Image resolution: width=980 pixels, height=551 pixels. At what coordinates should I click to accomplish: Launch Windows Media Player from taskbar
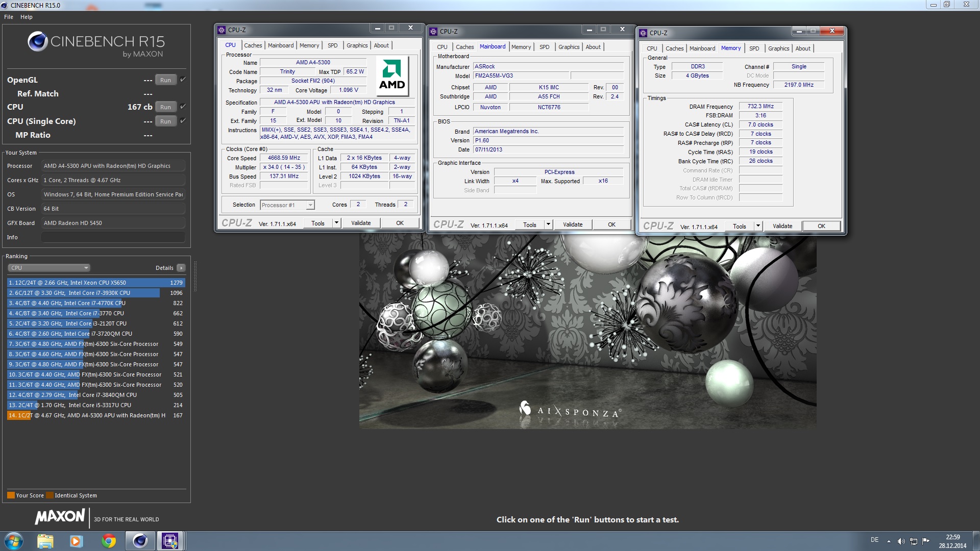(x=77, y=541)
